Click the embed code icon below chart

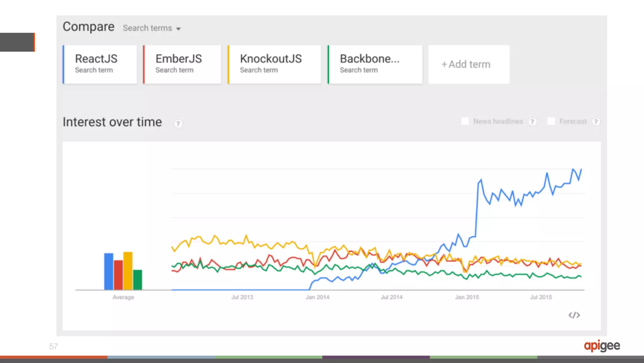pyautogui.click(x=574, y=315)
